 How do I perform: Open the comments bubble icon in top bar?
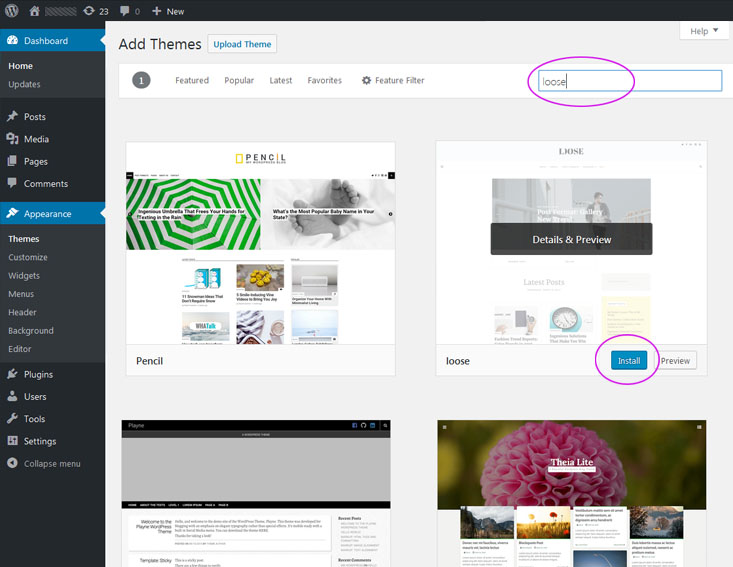[124, 11]
